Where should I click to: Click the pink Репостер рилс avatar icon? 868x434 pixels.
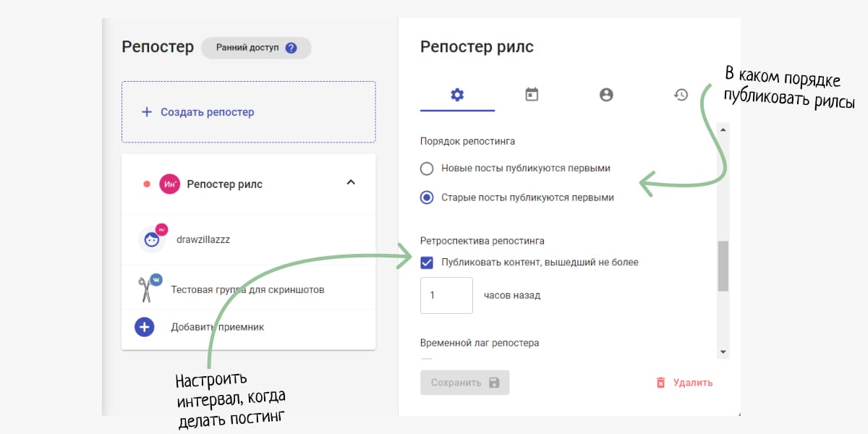coord(169,184)
